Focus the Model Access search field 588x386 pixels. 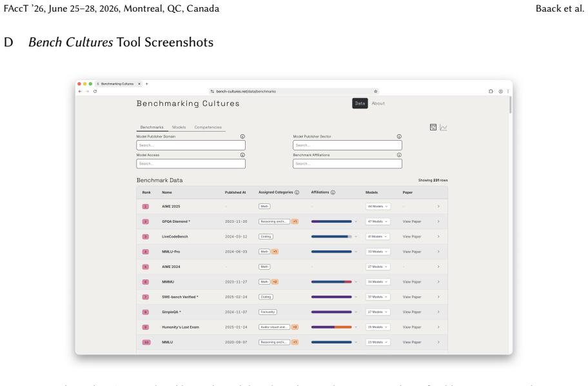[x=191, y=164]
